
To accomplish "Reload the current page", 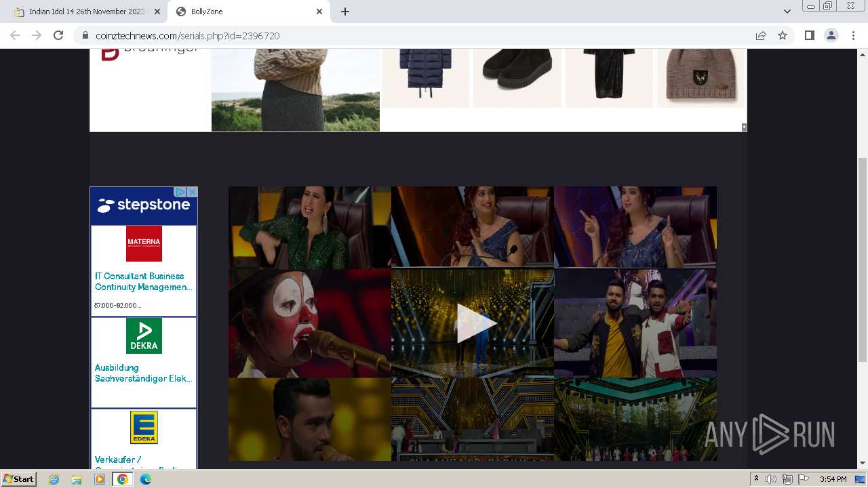I will [58, 35].
